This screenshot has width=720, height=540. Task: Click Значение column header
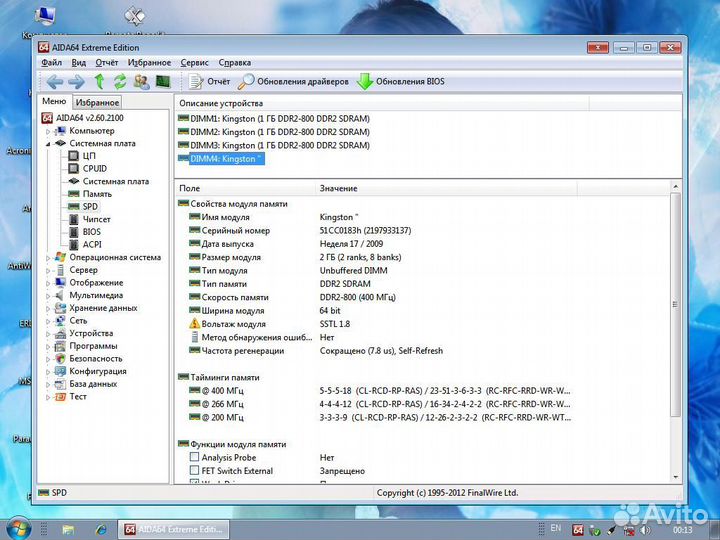pos(446,188)
